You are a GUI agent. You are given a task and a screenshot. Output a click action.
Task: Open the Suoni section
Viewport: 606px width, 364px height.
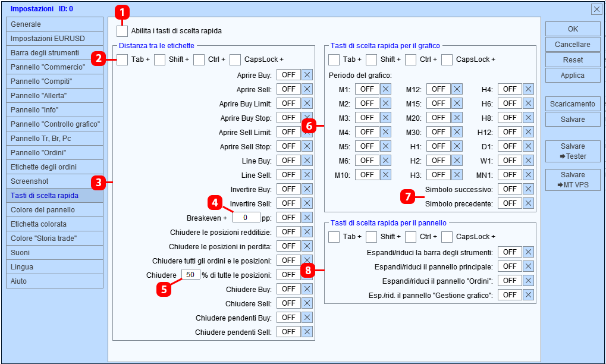(x=55, y=253)
